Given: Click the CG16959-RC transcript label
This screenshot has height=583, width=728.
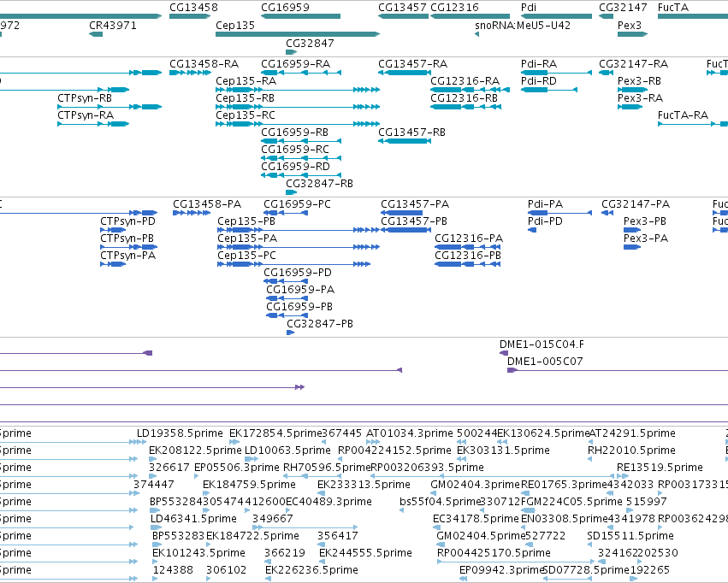Looking at the screenshot, I should click(x=295, y=150).
